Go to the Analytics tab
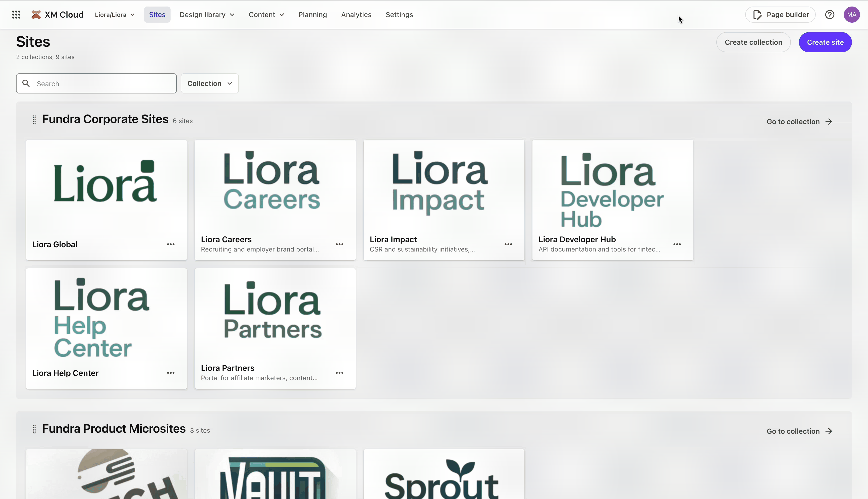The image size is (868, 499). (356, 14)
